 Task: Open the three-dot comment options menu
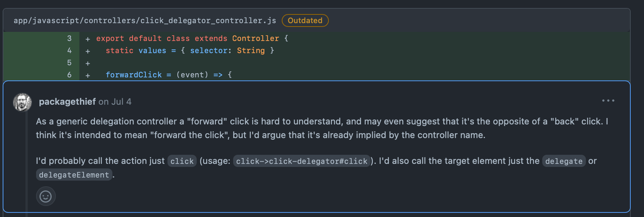608,101
